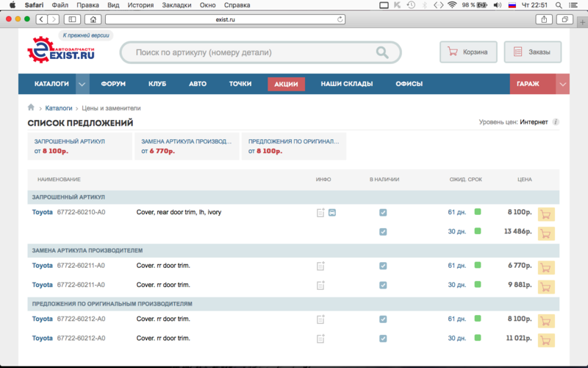Image resolution: width=588 pixels, height=368 pixels.
Task: Click the Safari address bar showing exist.ru
Action: [225, 19]
